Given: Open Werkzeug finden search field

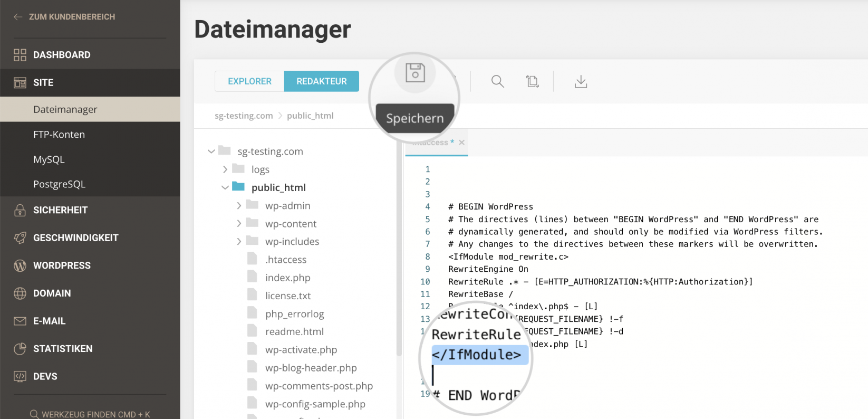Looking at the screenshot, I should coord(90,414).
